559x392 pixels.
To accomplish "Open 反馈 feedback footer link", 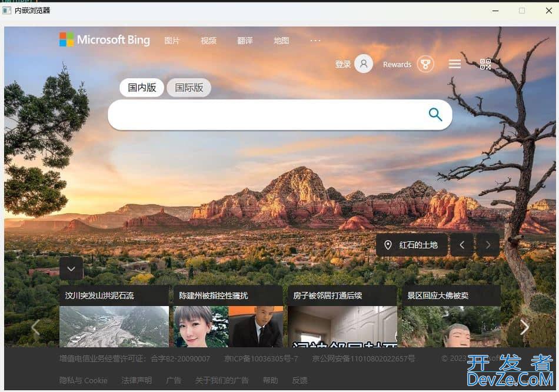I will tap(300, 381).
